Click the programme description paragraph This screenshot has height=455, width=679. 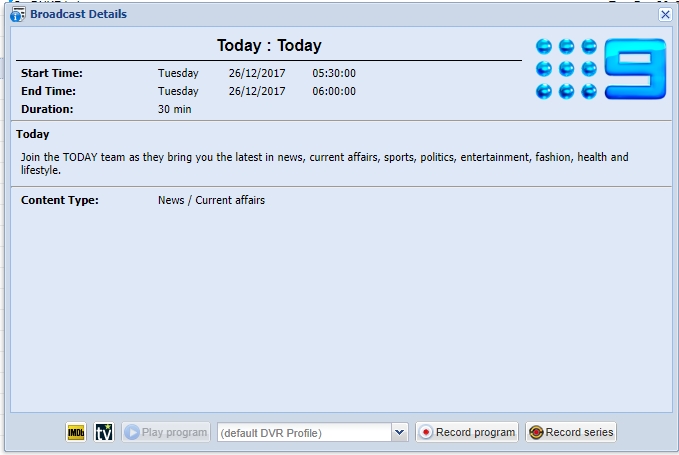(x=324, y=163)
